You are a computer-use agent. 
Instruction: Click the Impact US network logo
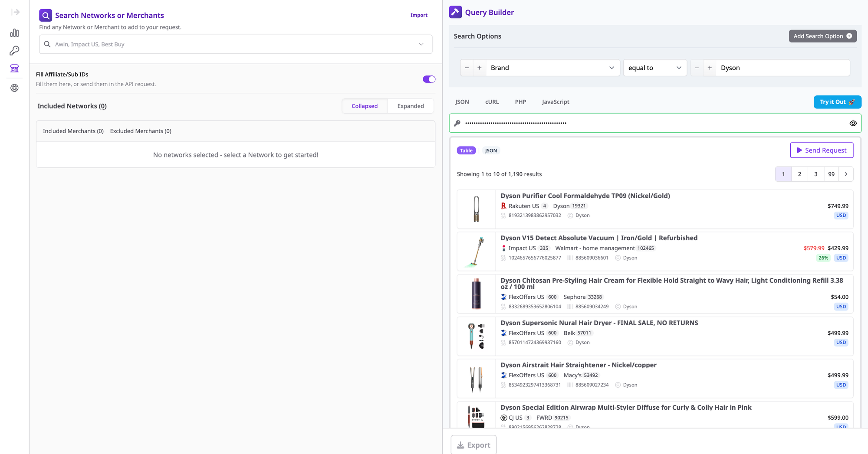tap(503, 248)
